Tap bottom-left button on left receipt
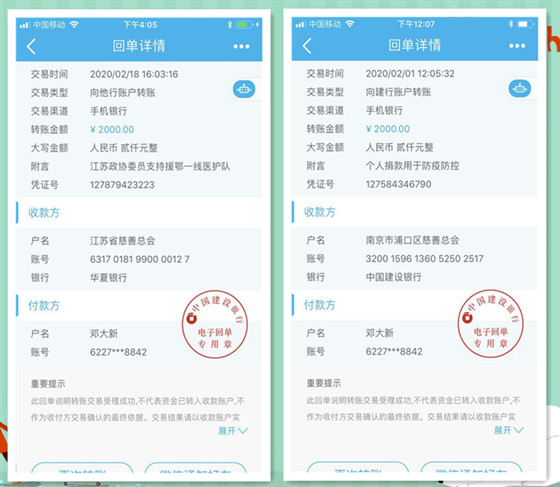The image size is (560, 487). pos(82,467)
